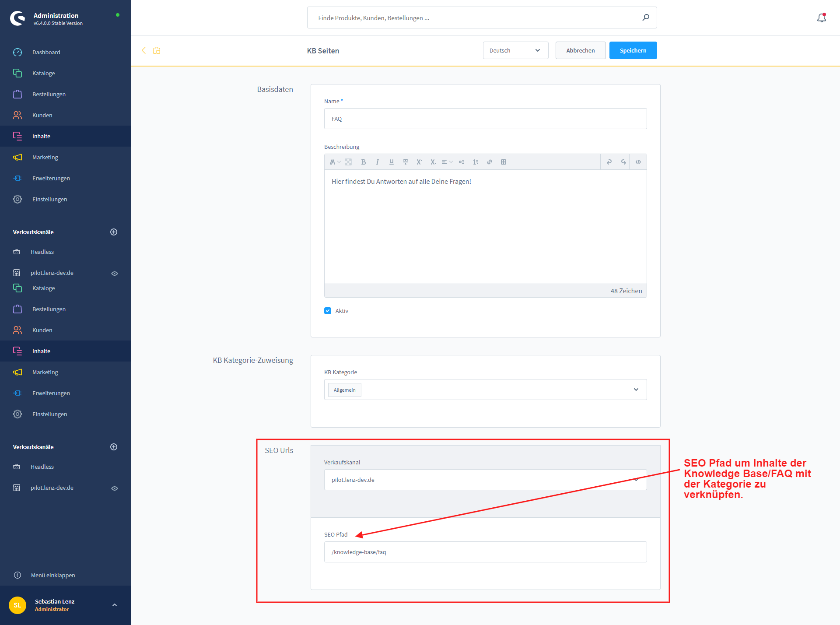Apply bold formatting in the description editor

click(x=363, y=162)
